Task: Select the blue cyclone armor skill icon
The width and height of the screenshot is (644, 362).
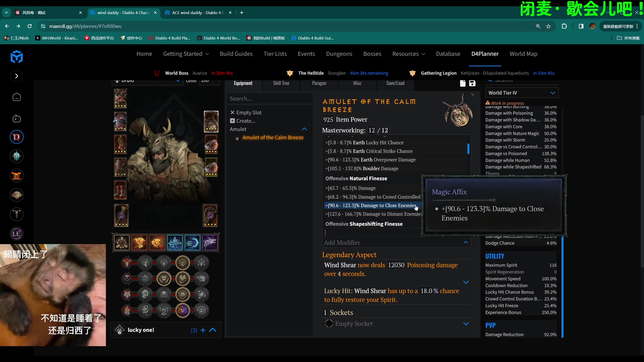Action: (175, 243)
